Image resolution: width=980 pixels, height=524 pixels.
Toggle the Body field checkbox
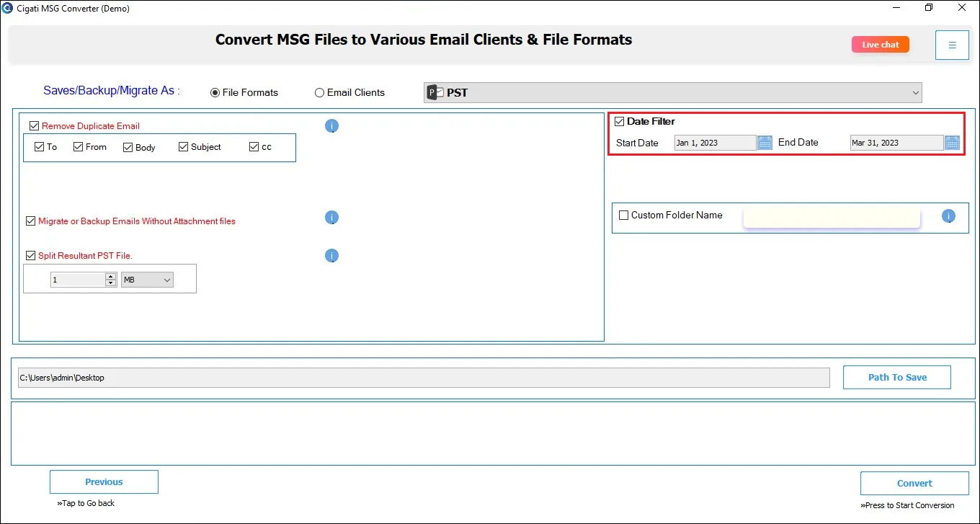coord(128,147)
